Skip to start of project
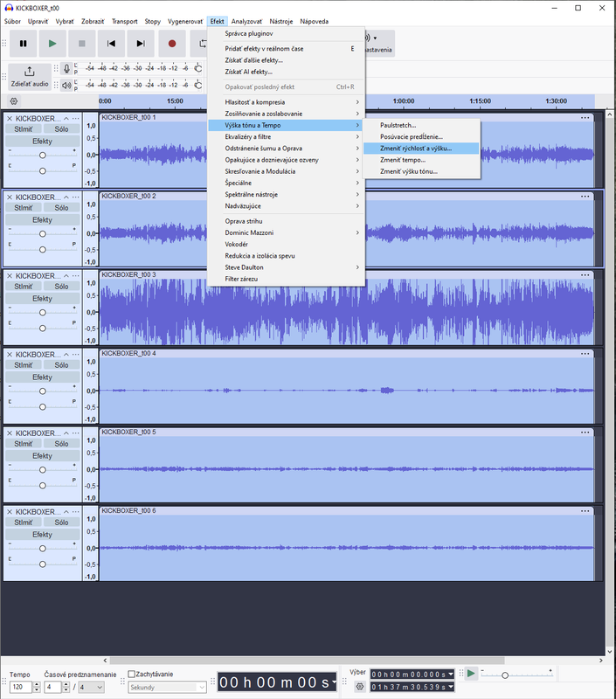 tap(111, 44)
